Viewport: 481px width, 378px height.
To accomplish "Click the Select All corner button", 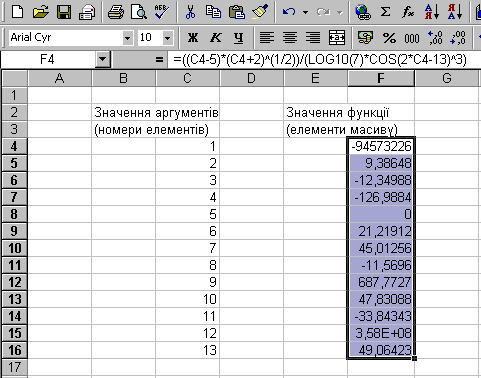I will (x=15, y=78).
